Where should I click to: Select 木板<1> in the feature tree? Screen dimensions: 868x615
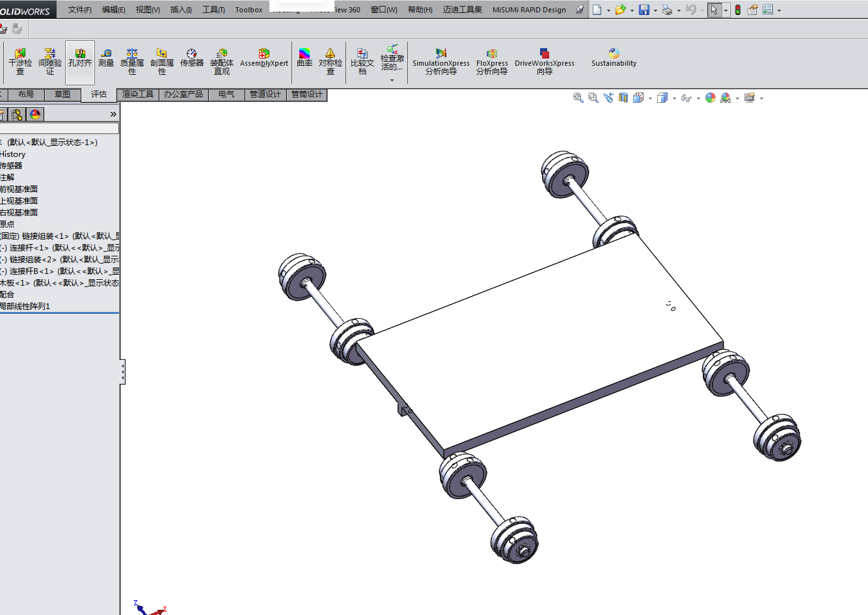[59, 283]
